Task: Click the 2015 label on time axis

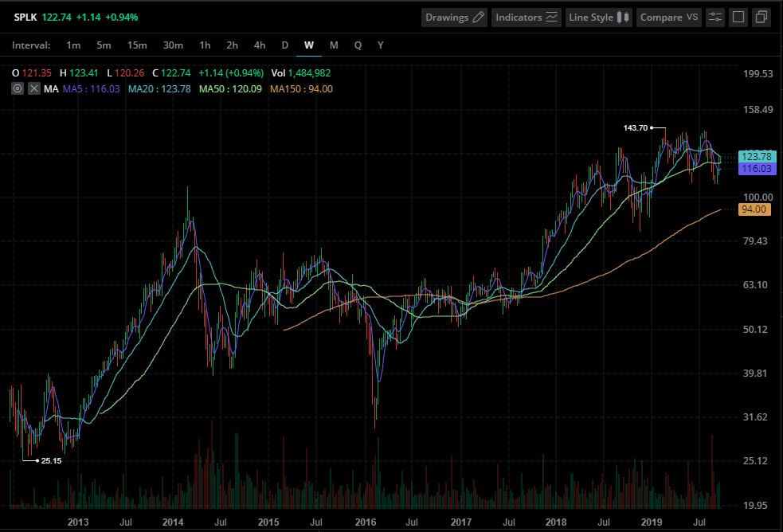Action: (268, 522)
